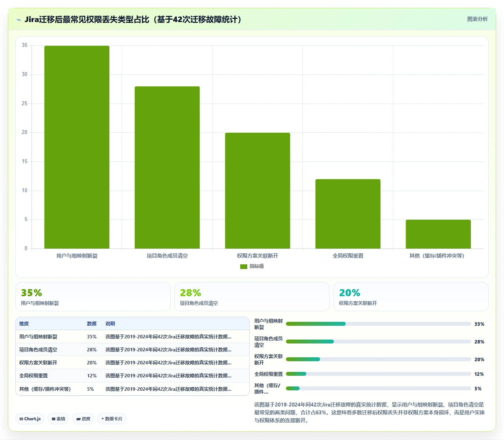
Task: Click the 5% value in table
Action: pos(91,389)
